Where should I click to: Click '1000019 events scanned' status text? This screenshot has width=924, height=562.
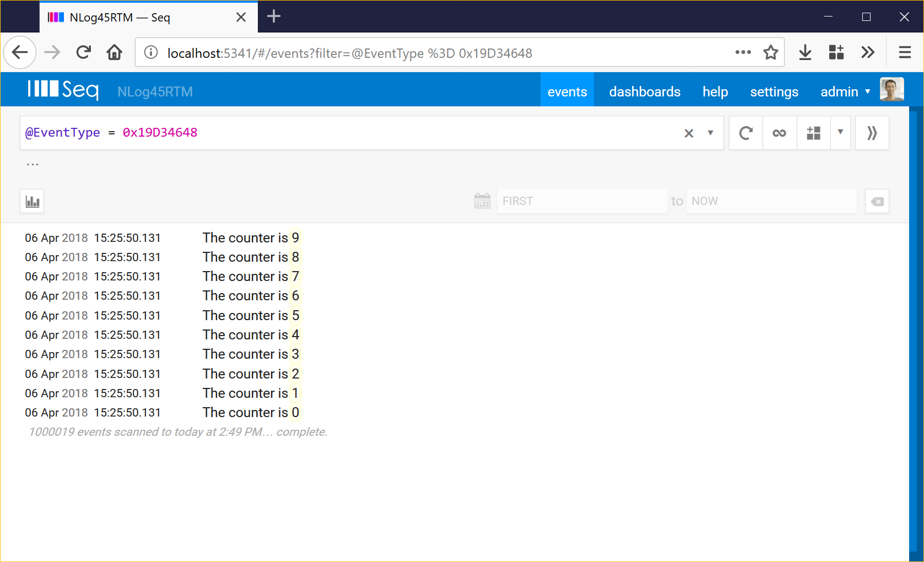point(178,432)
